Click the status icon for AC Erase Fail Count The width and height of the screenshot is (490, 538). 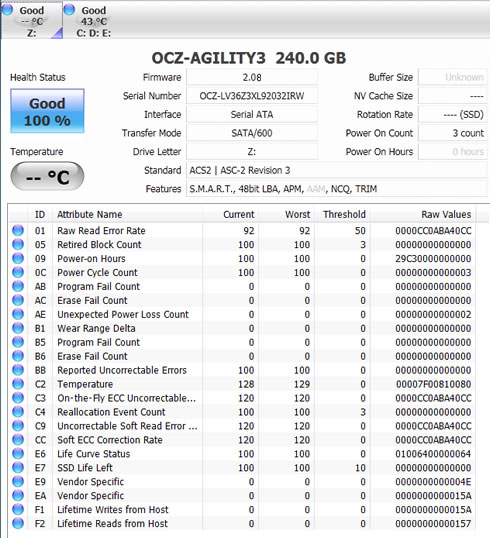coord(18,300)
